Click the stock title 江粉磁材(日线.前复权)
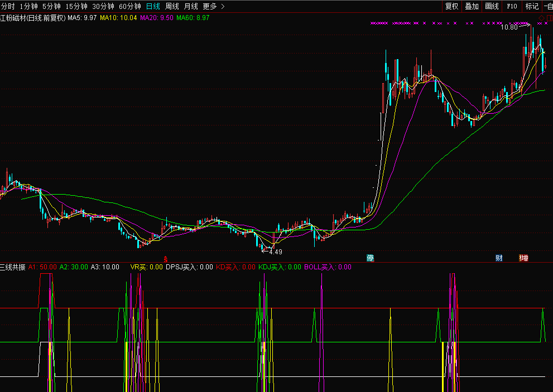The width and height of the screenshot is (553, 392). tap(33, 18)
